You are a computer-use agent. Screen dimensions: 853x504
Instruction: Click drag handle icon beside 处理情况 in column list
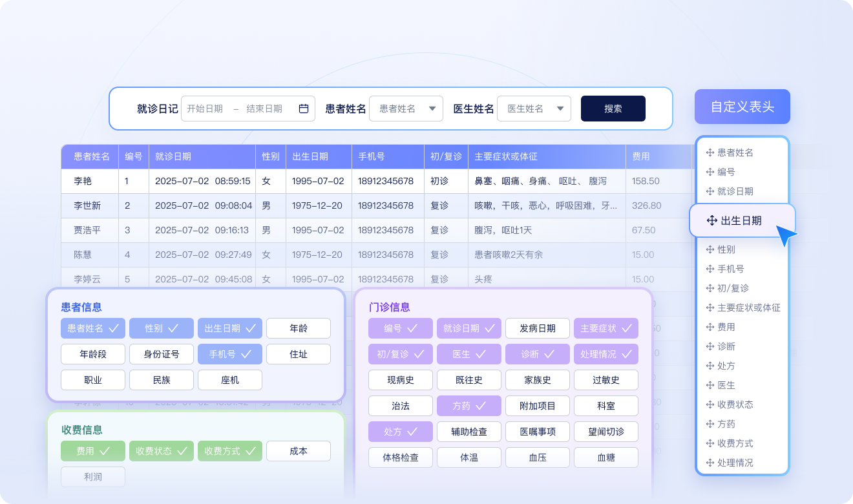pyautogui.click(x=710, y=463)
